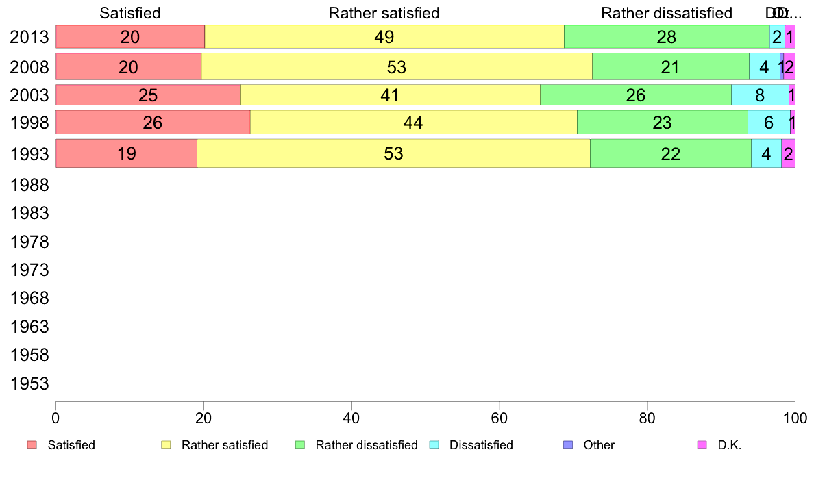The width and height of the screenshot is (814, 504).
Task: Click the 1993 Satisfied segment showing 19
Action: 126,153
